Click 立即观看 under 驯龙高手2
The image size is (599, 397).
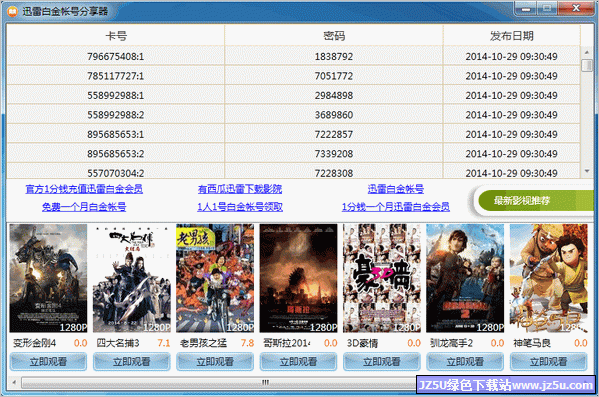point(465,361)
